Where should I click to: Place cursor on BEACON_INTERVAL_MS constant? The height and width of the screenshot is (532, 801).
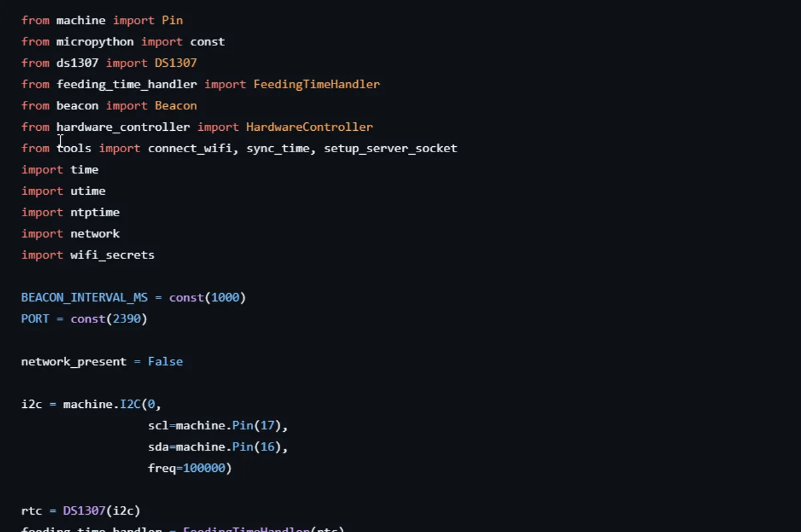tap(84, 298)
